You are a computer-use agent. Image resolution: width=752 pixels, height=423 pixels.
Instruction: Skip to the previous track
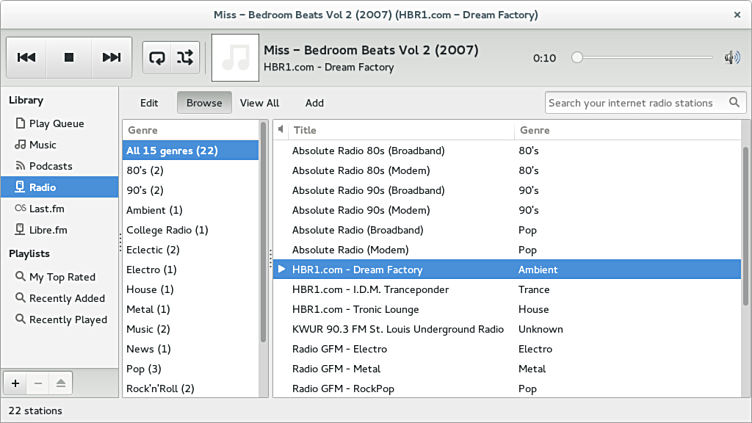coord(27,58)
